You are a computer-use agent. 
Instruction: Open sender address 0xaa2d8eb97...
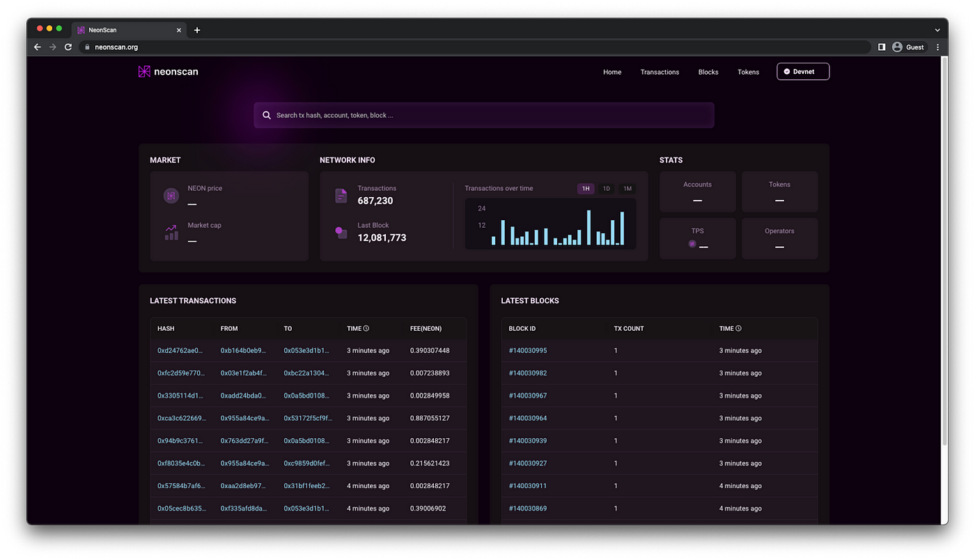coord(243,485)
